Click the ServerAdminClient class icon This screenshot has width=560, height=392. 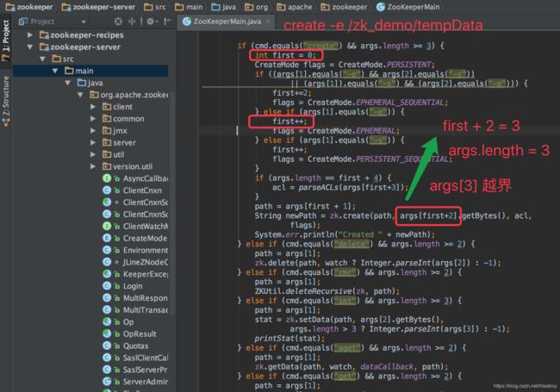107,382
